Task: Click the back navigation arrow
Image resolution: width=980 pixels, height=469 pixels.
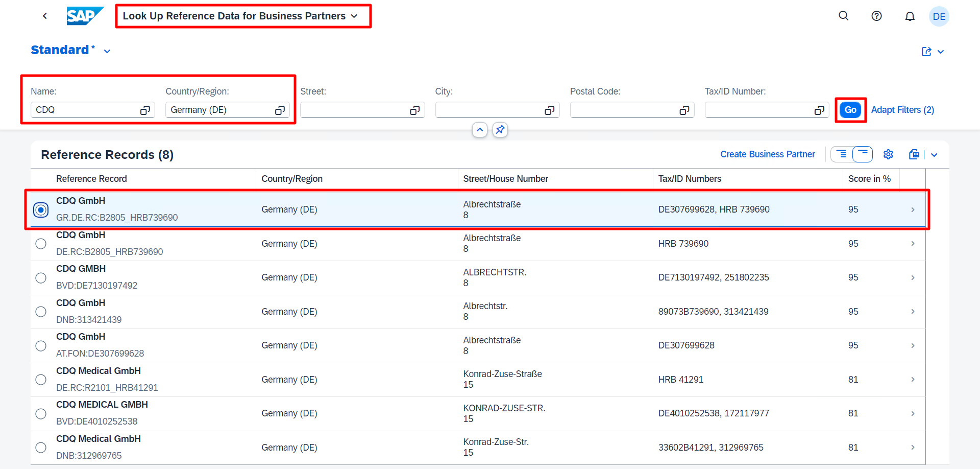Action: point(45,16)
